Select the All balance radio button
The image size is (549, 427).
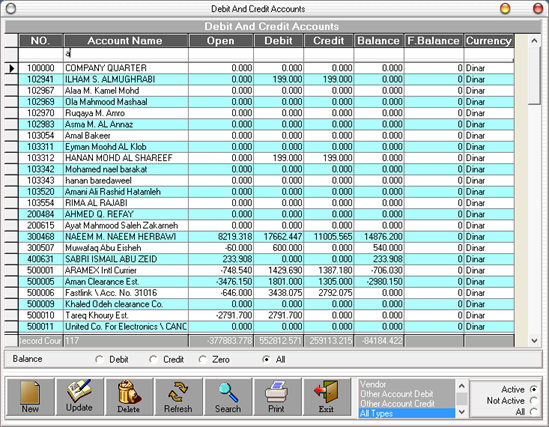266,359
